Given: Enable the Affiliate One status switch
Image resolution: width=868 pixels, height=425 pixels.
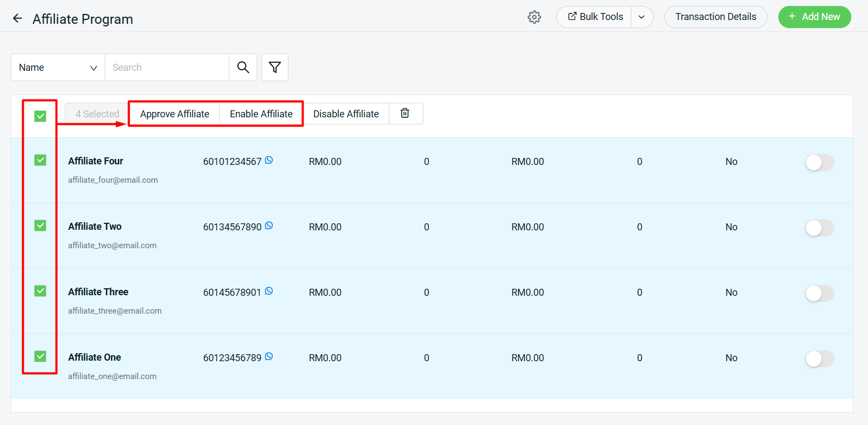Looking at the screenshot, I should point(819,358).
